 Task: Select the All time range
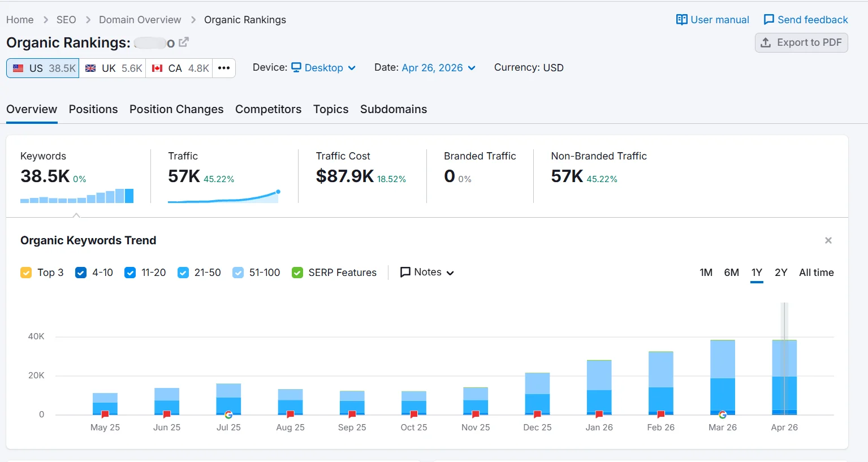pyautogui.click(x=817, y=273)
